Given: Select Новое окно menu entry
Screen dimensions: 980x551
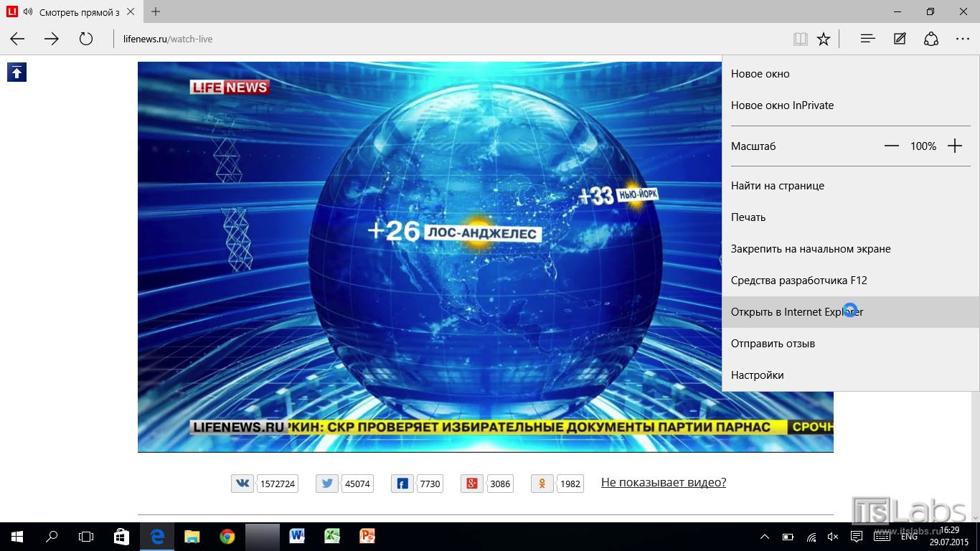Looking at the screenshot, I should [x=850, y=74].
